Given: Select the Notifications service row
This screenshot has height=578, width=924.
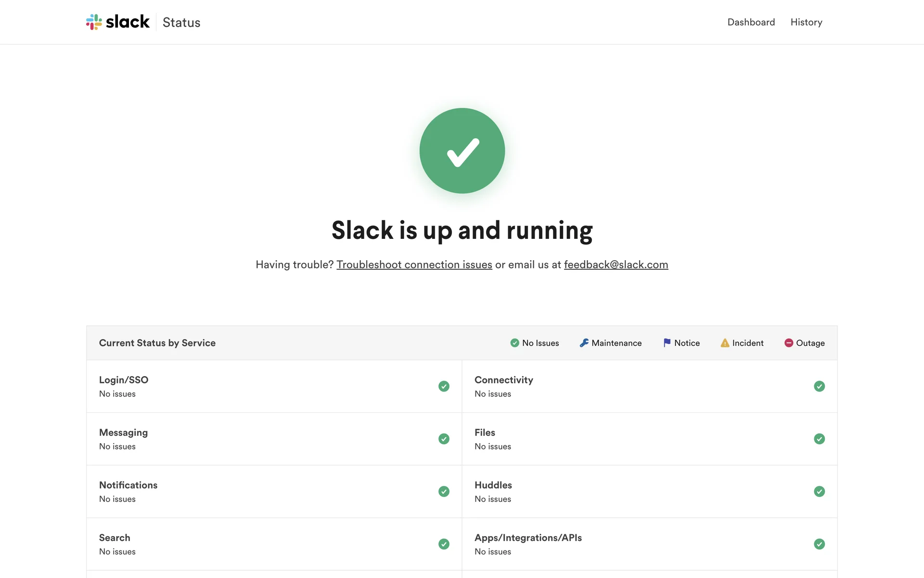Looking at the screenshot, I should click(x=274, y=491).
